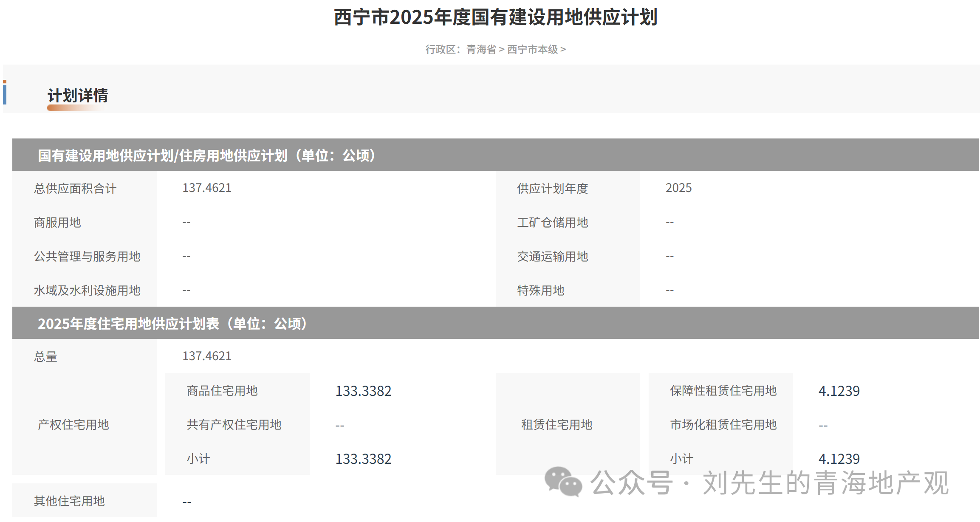Click the 西宁市本级 breadcrumb link
This screenshot has height=522, width=980.
coord(532,50)
